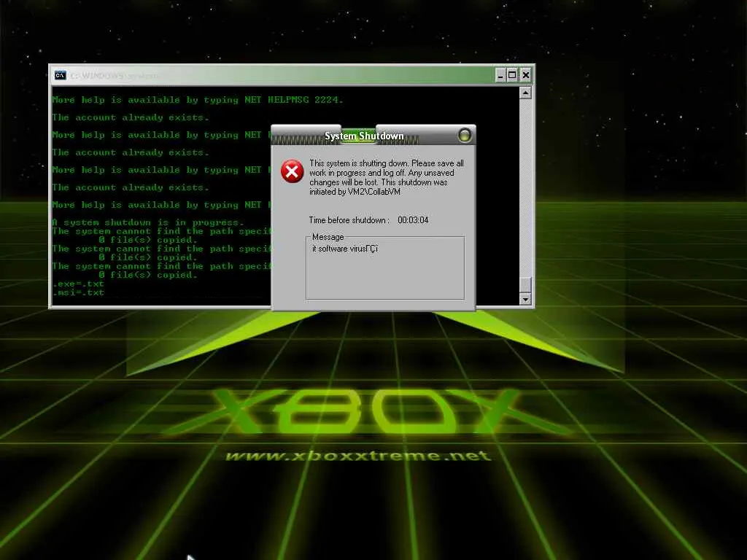Click the Message box in the shutdown dialog
747x560 pixels.
[x=385, y=268]
